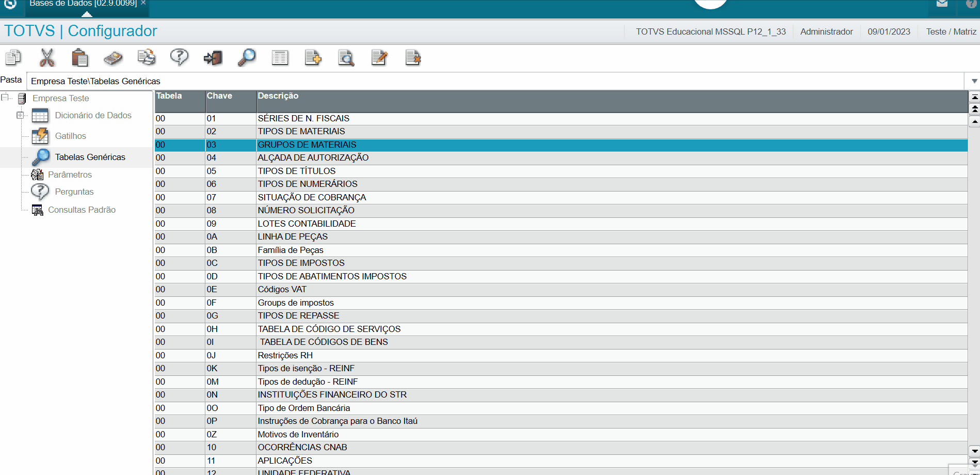Click the Paste clipboard icon
This screenshot has height=475, width=980.
[x=80, y=58]
